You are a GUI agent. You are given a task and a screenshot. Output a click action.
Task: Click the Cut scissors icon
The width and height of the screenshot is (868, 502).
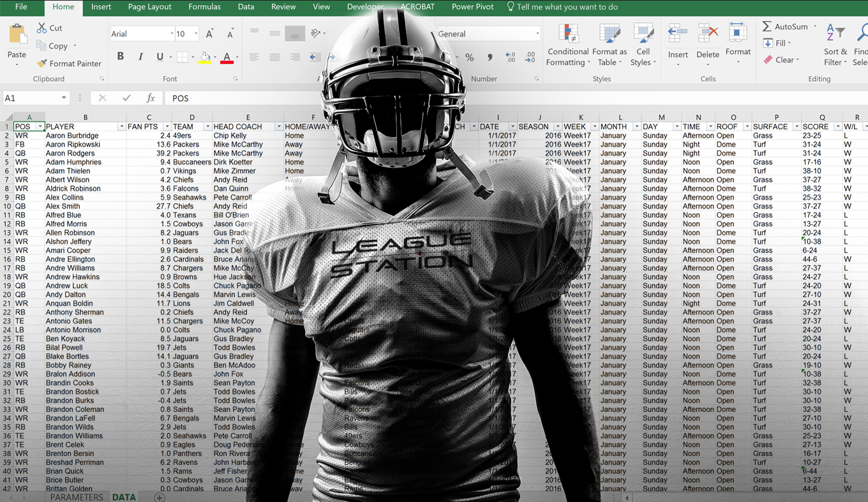click(42, 28)
